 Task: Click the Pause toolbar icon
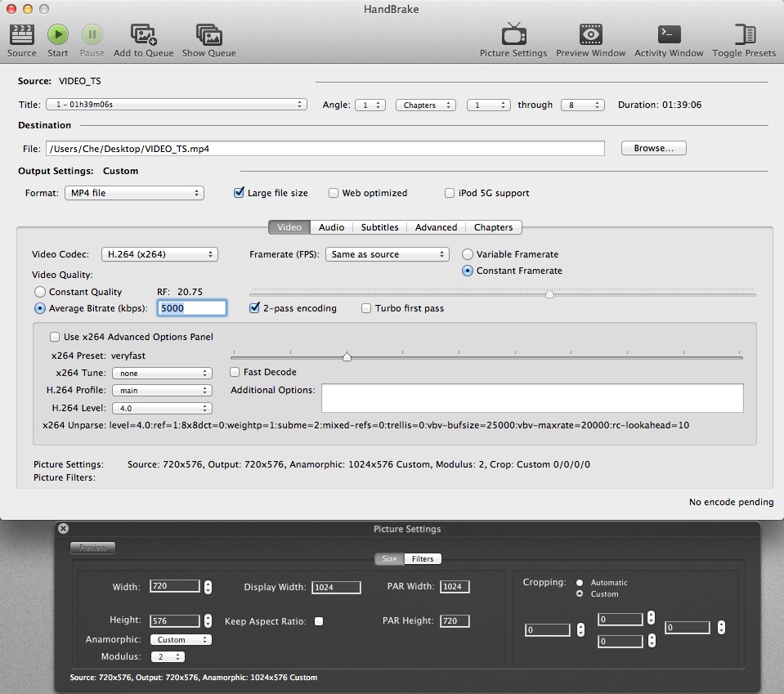[92, 34]
